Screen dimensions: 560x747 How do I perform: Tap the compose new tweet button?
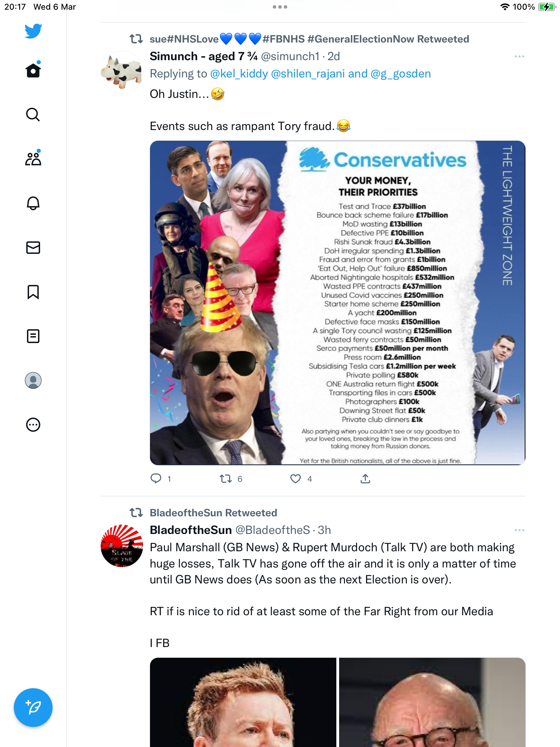pyautogui.click(x=33, y=708)
